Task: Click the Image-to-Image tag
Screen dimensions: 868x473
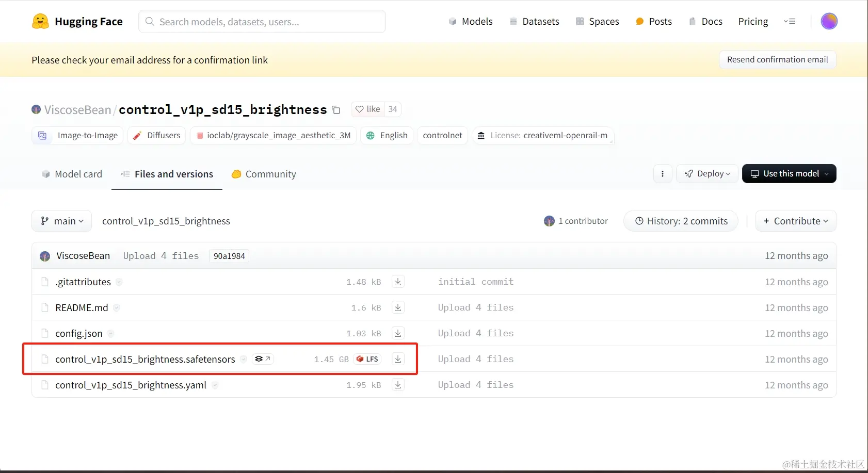Action: pos(77,135)
